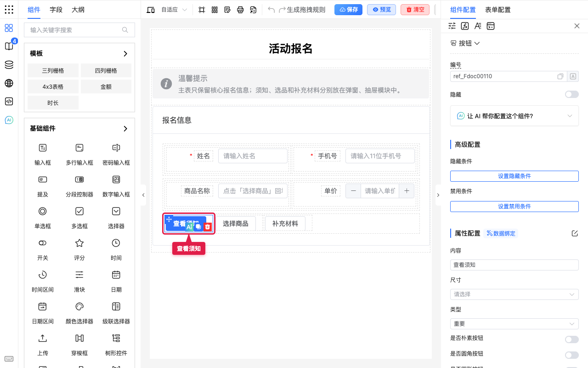Open the text style icon in config panel
588x368 pixels.
(x=478, y=26)
